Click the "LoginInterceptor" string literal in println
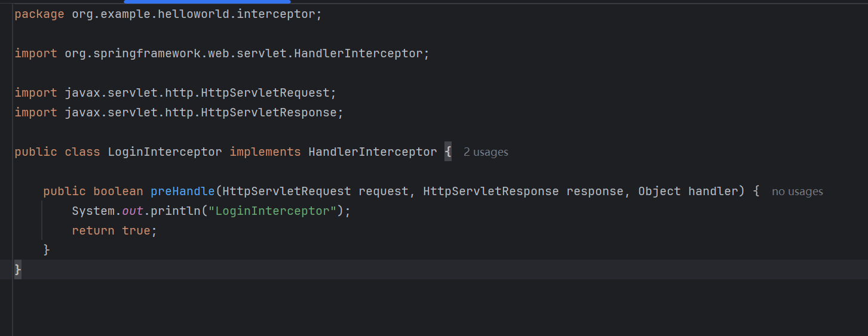This screenshot has height=336, width=868. 272,211
